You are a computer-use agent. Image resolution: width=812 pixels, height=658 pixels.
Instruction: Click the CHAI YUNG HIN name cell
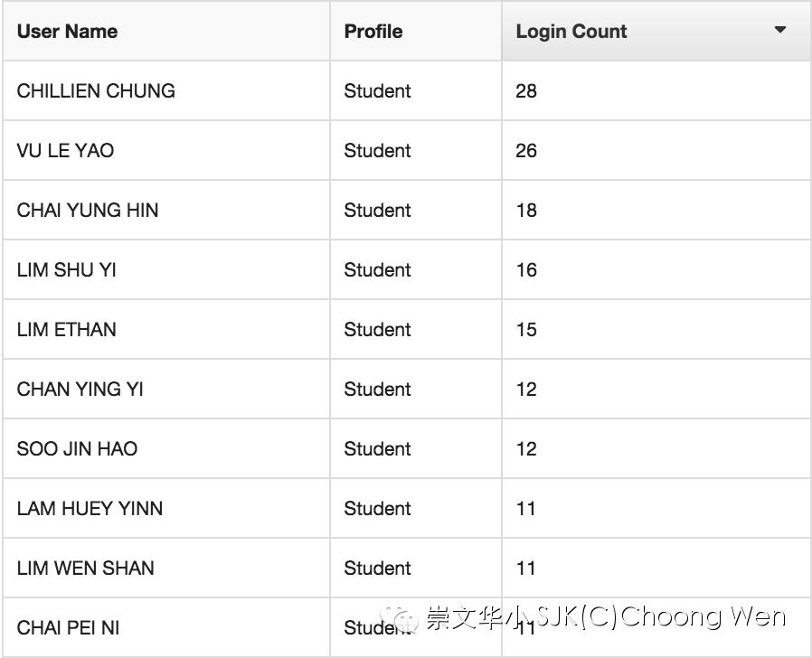pyautogui.click(x=166, y=211)
